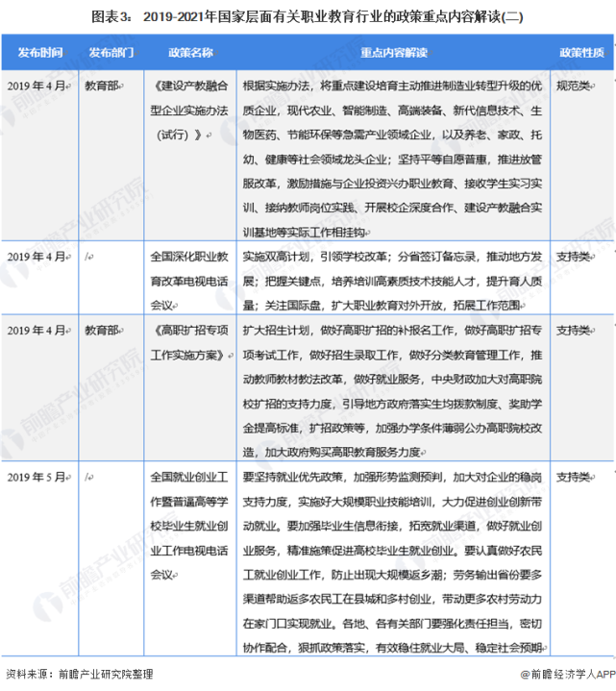Click the chart title 图表3 heading
Viewport: 616px width, 691px height.
308,16
